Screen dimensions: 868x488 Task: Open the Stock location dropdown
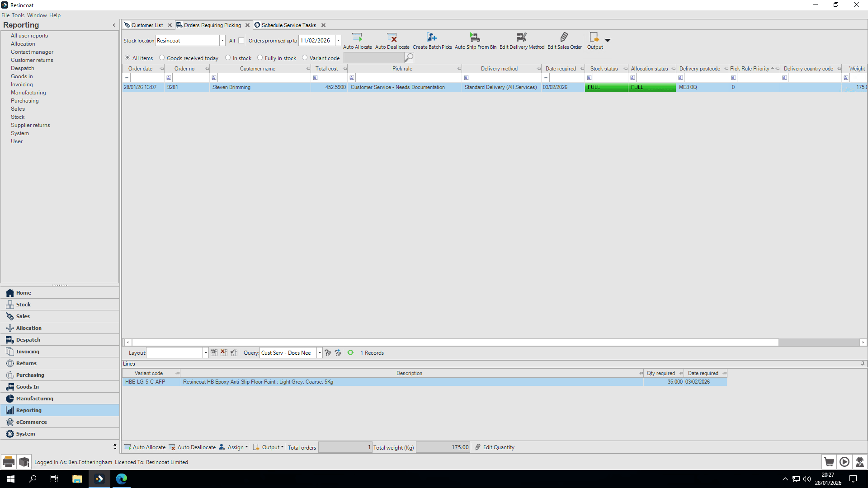pyautogui.click(x=222, y=41)
